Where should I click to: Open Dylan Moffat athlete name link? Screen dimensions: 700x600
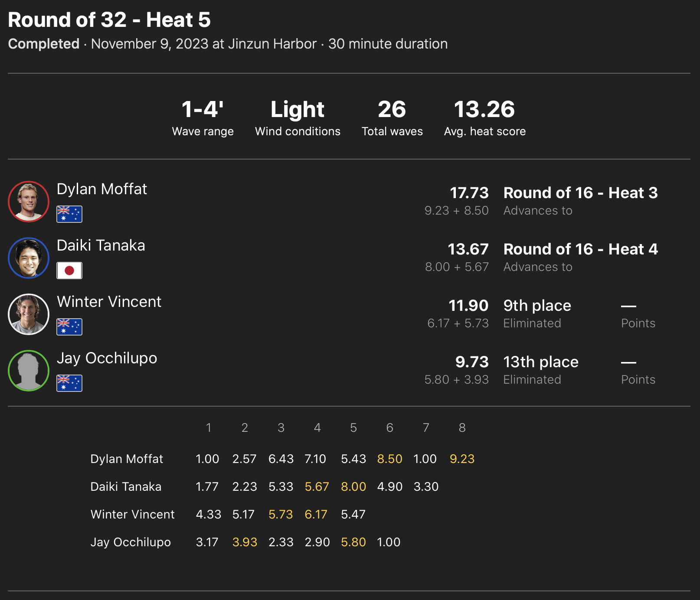[x=102, y=189]
